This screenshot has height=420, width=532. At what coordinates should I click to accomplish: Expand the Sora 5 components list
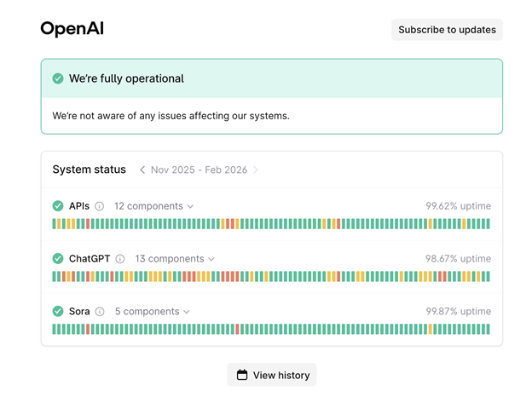click(x=152, y=312)
